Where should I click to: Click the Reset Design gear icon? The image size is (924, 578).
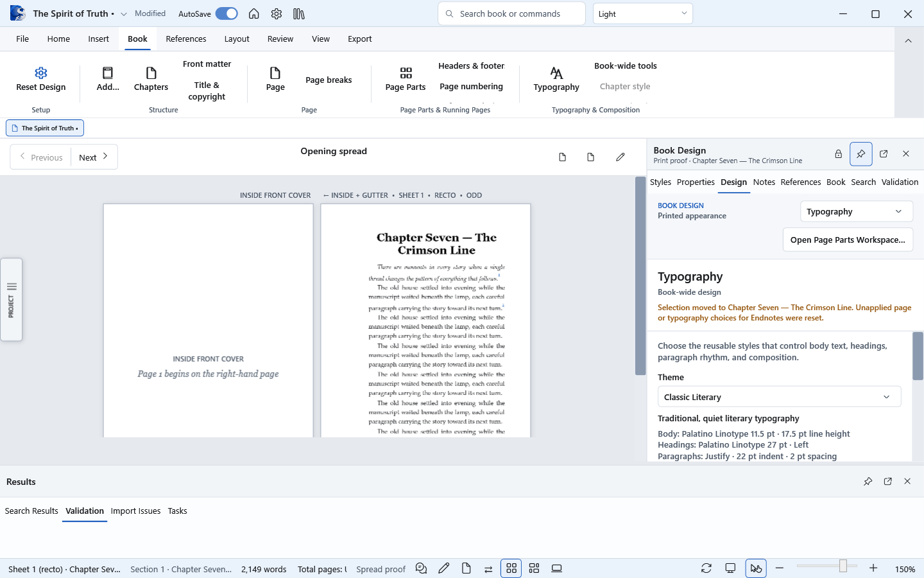coord(41,73)
